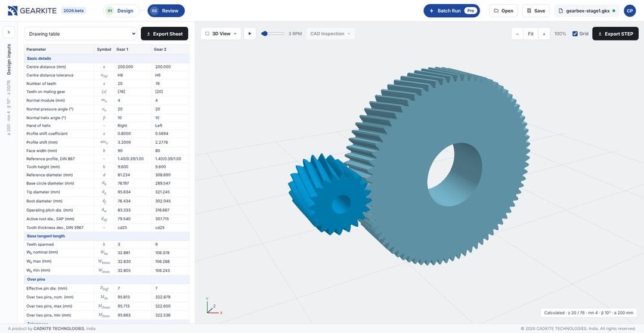Click CADKITE TECHNOLOGIES in the footer

tap(58, 328)
